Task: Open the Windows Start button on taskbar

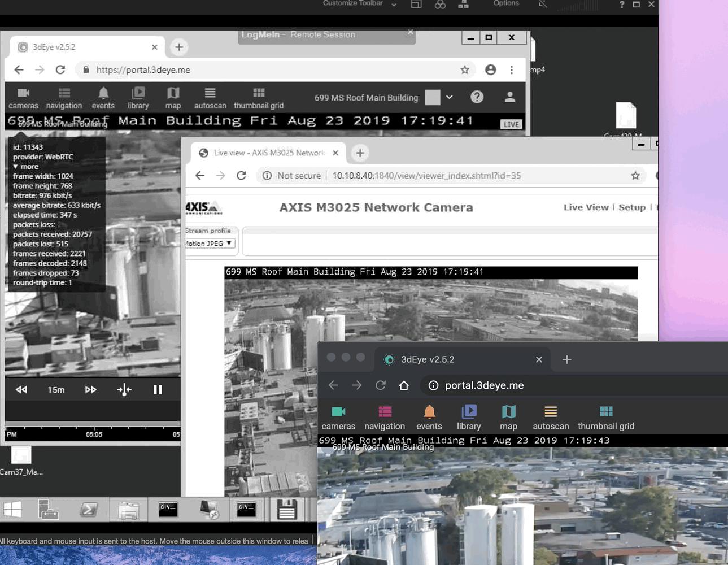Action: pos(12,510)
